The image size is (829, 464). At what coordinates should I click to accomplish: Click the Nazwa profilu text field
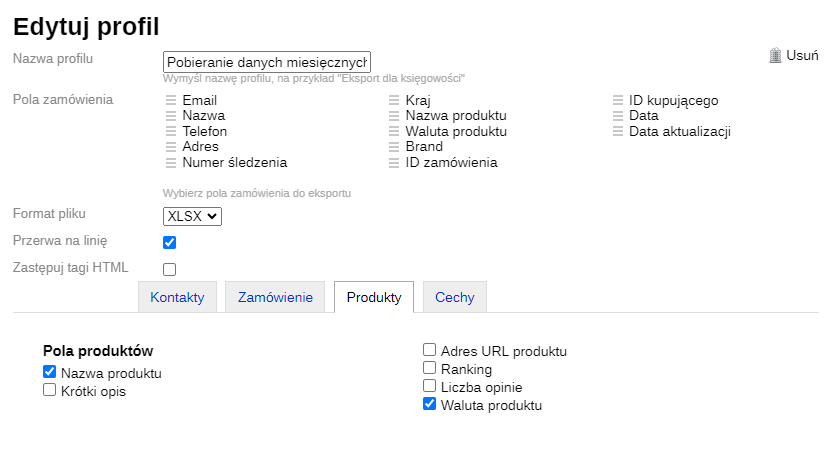[x=267, y=62]
